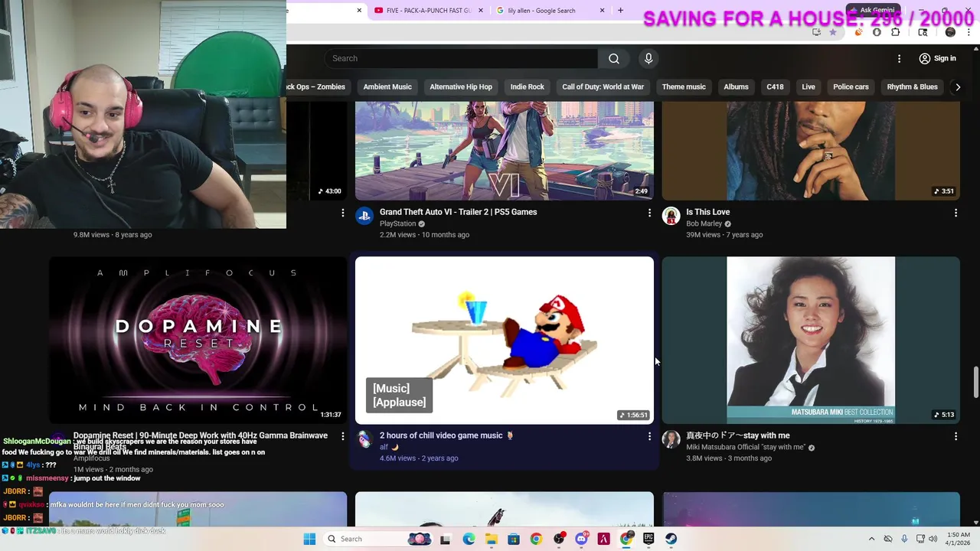Screen dimensions: 980x551
Task: Open Microsoft Edge from the taskbar
Action: click(x=469, y=539)
